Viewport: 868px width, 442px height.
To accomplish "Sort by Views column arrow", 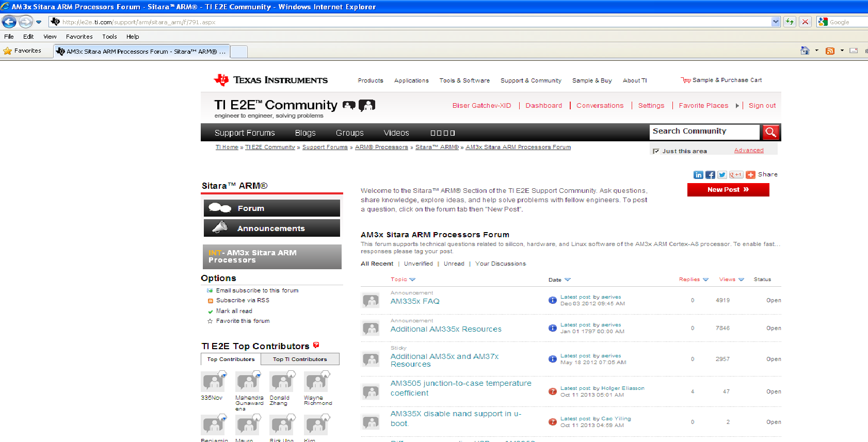I will (741, 280).
